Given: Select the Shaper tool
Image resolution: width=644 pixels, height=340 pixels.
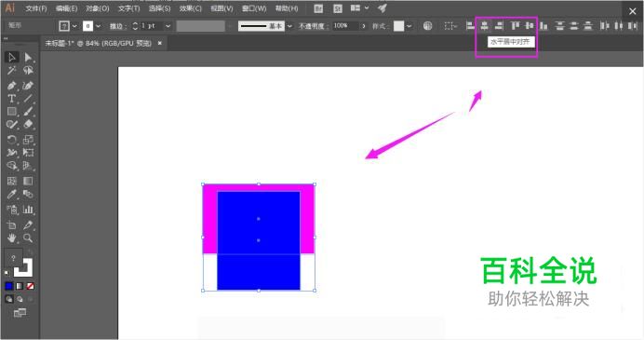Looking at the screenshot, I should (x=11, y=124).
